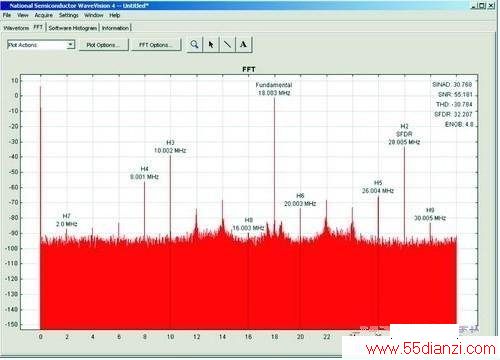Screen dimensions: 500x360
Task: Click the Fundamental 18.003 MHz peak label
Action: coord(274,89)
